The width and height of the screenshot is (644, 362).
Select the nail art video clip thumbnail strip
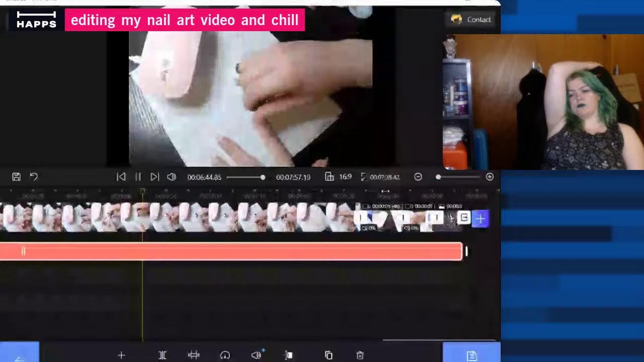176,217
